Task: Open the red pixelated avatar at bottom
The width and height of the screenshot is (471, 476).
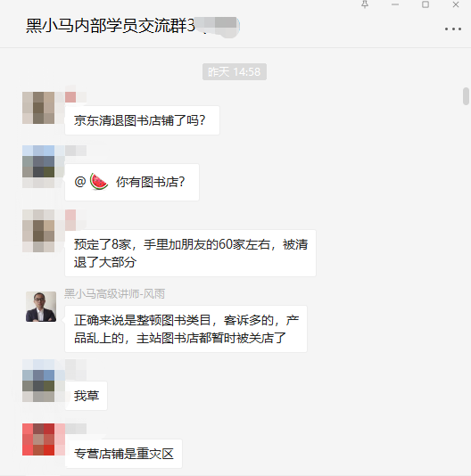Action: 38,439
